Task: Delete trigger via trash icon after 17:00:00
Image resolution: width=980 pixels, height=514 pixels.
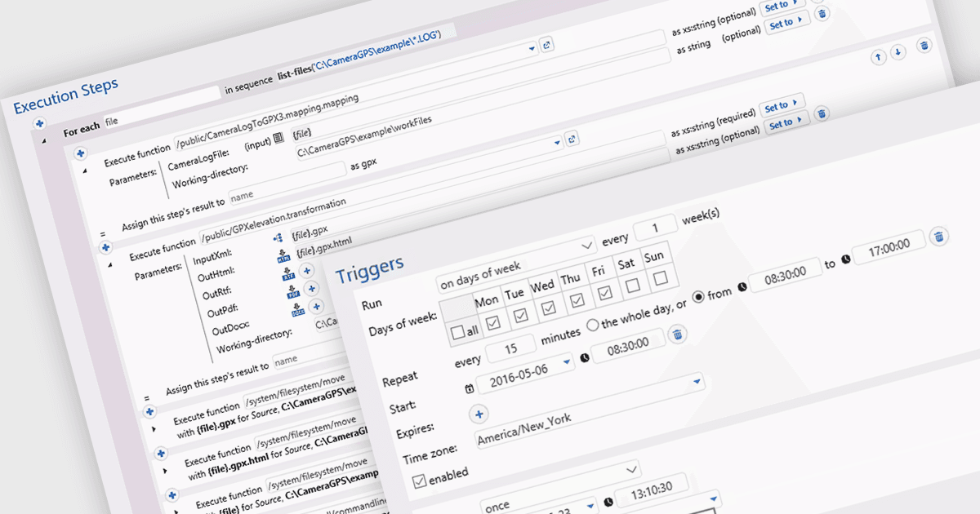Action: 939,237
